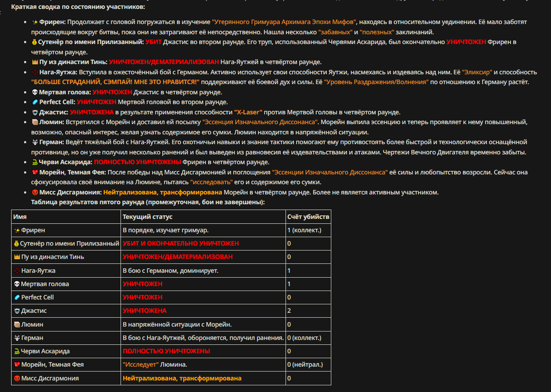The width and height of the screenshot is (551, 392).
Task: Click the "УНИЧТОЖЕНА" status in the Джастис table row
Action: click(145, 311)
